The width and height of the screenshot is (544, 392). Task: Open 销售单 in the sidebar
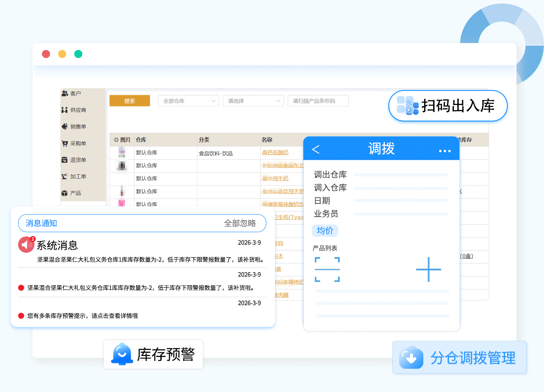point(78,127)
